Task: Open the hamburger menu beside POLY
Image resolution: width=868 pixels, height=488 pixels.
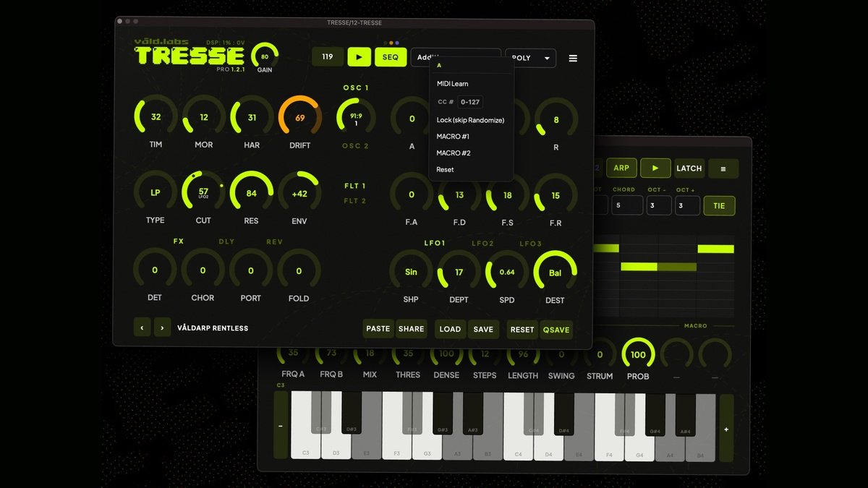Action: click(x=573, y=59)
